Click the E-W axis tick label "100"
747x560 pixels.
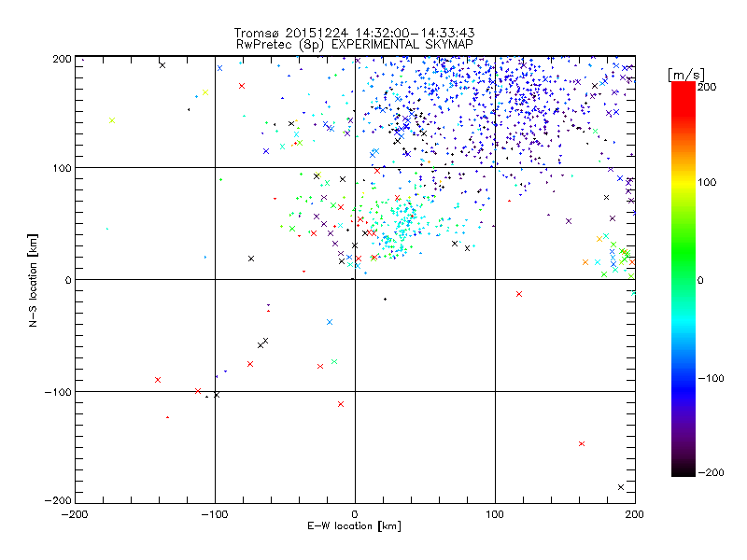point(495,514)
